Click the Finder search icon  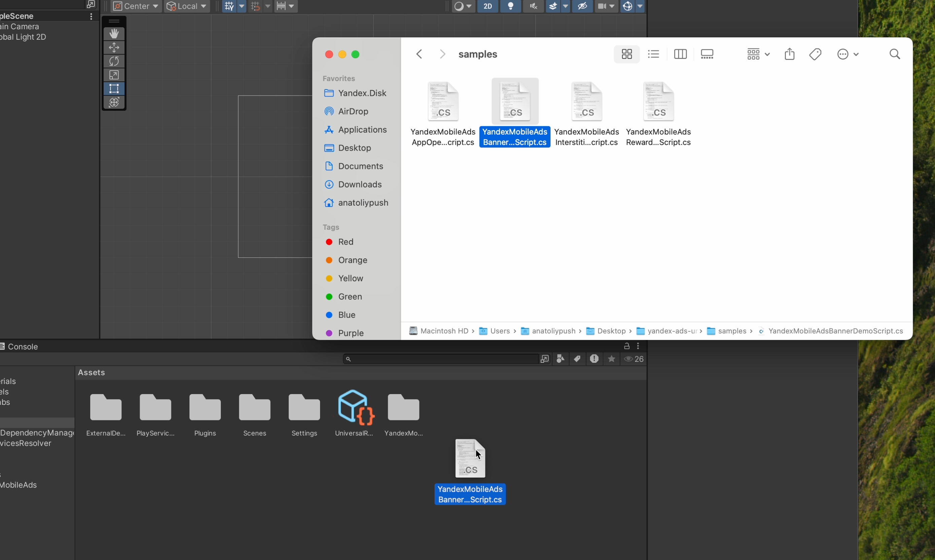click(895, 54)
